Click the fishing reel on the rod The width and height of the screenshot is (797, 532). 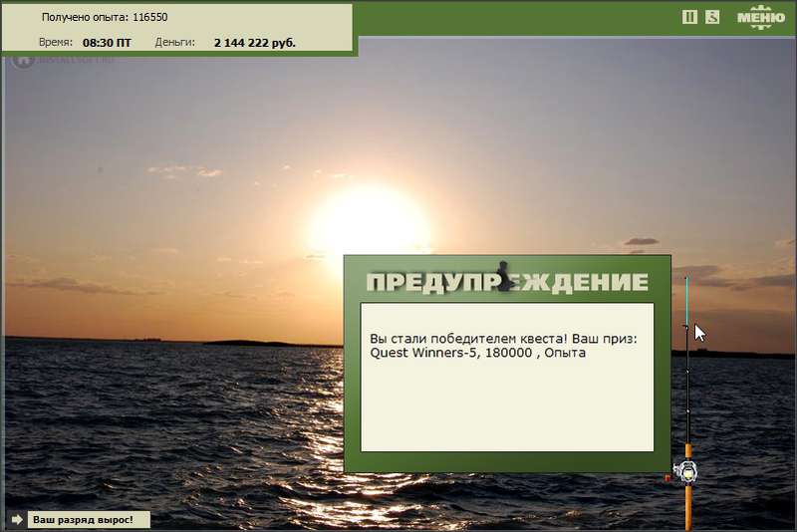coord(685,471)
